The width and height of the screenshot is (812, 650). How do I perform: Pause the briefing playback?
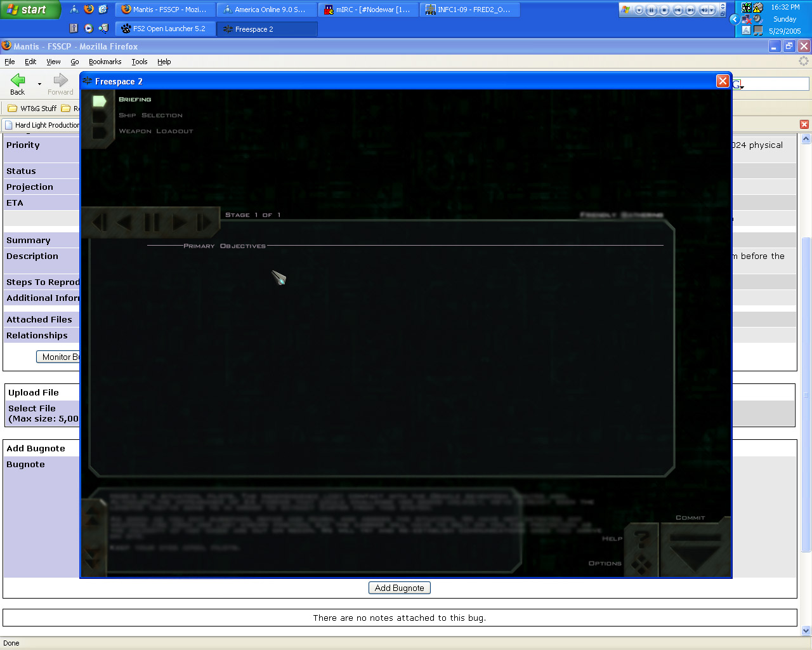coord(152,222)
